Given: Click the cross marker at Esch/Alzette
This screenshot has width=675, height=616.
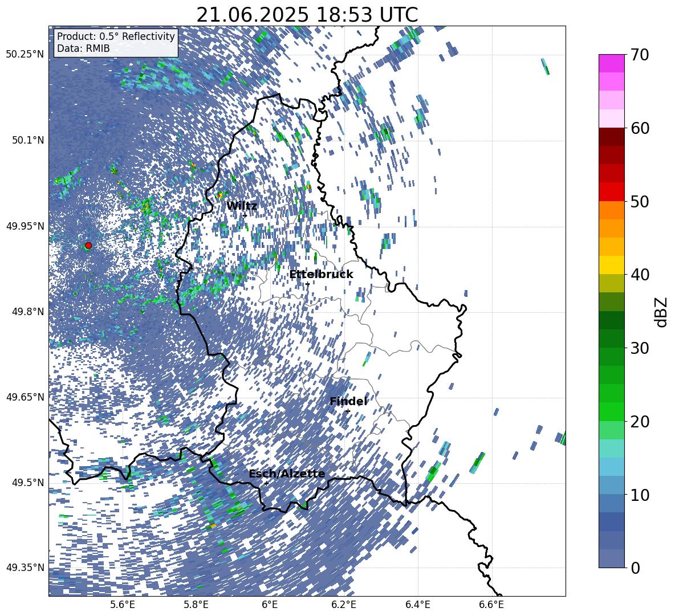Looking at the screenshot, I should click(266, 483).
